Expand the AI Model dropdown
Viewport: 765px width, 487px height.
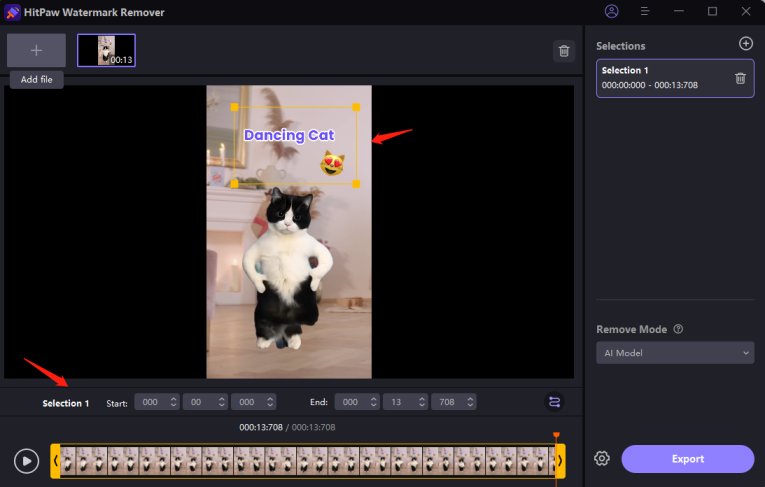(x=675, y=353)
